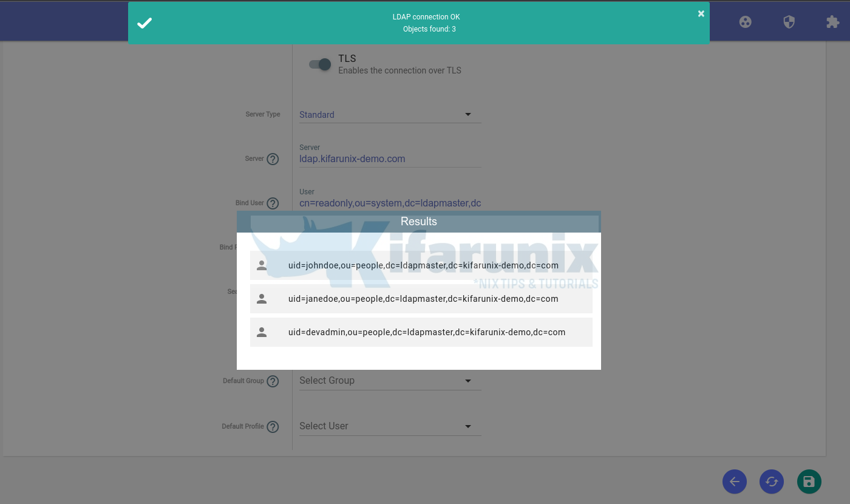Click the help icon beside Default Profile
Screen dimensions: 850x504
click(273, 427)
